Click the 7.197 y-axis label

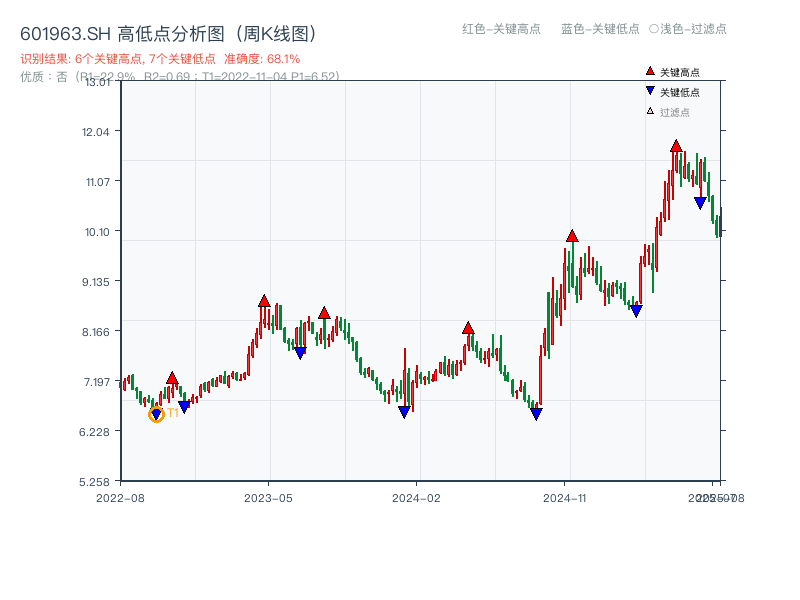[96, 382]
